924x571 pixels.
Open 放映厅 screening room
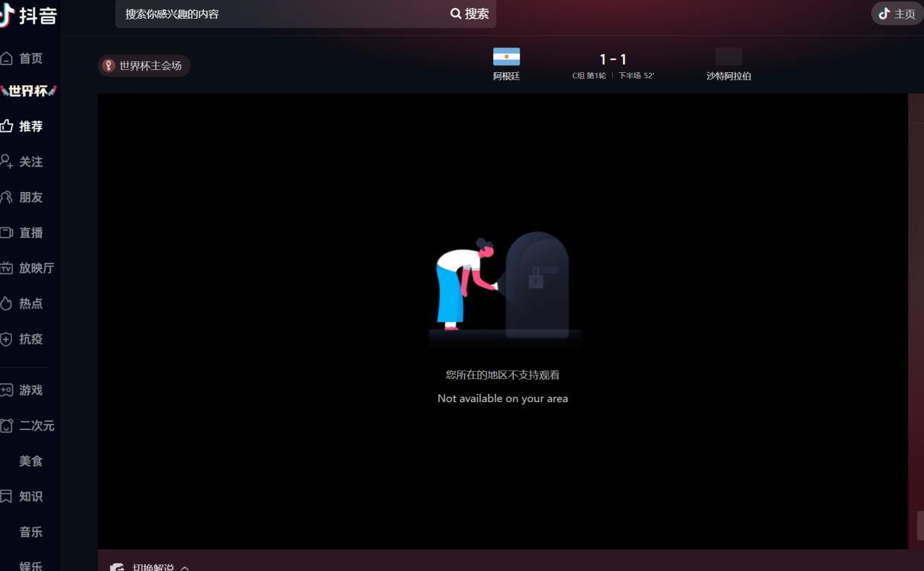point(29,268)
